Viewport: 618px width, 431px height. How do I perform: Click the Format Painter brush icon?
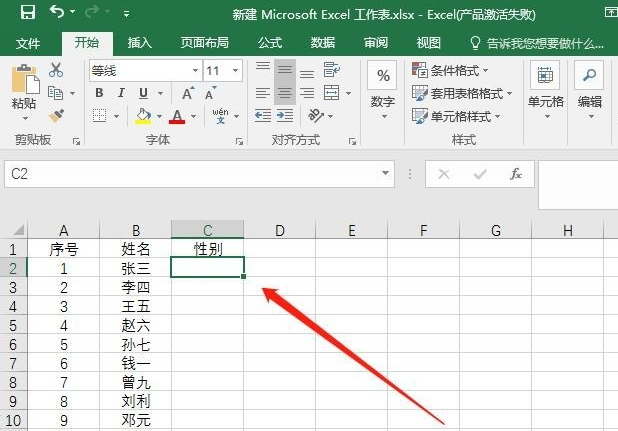(x=56, y=116)
